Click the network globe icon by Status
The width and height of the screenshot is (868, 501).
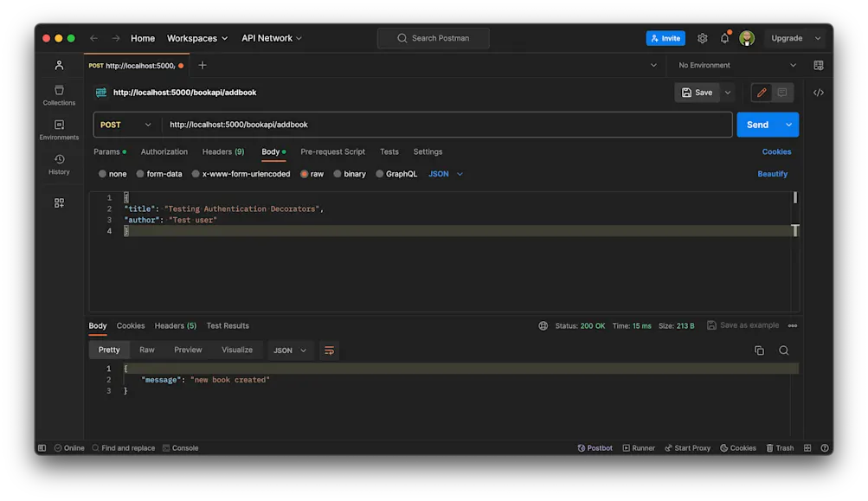pos(543,325)
